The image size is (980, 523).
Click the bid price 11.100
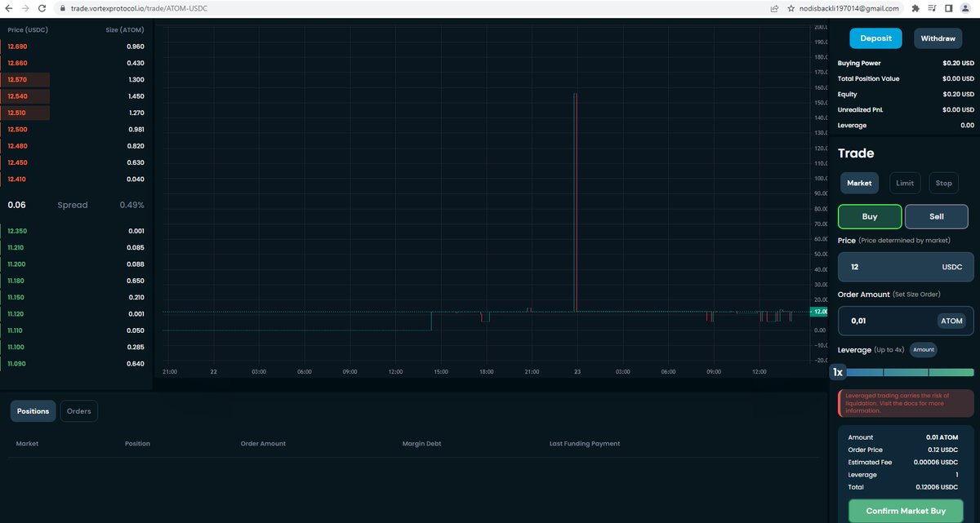click(x=16, y=347)
